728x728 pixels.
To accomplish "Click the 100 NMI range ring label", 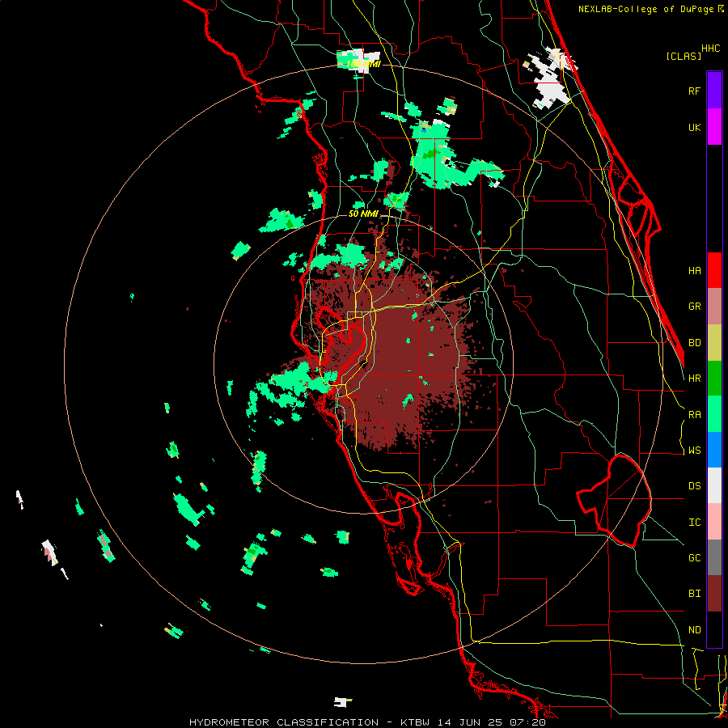I will click(x=363, y=64).
